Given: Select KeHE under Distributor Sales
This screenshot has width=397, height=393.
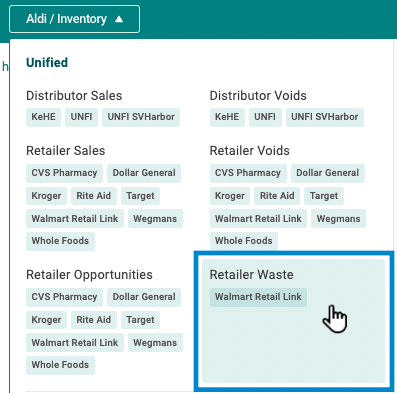Looking at the screenshot, I should tap(43, 117).
